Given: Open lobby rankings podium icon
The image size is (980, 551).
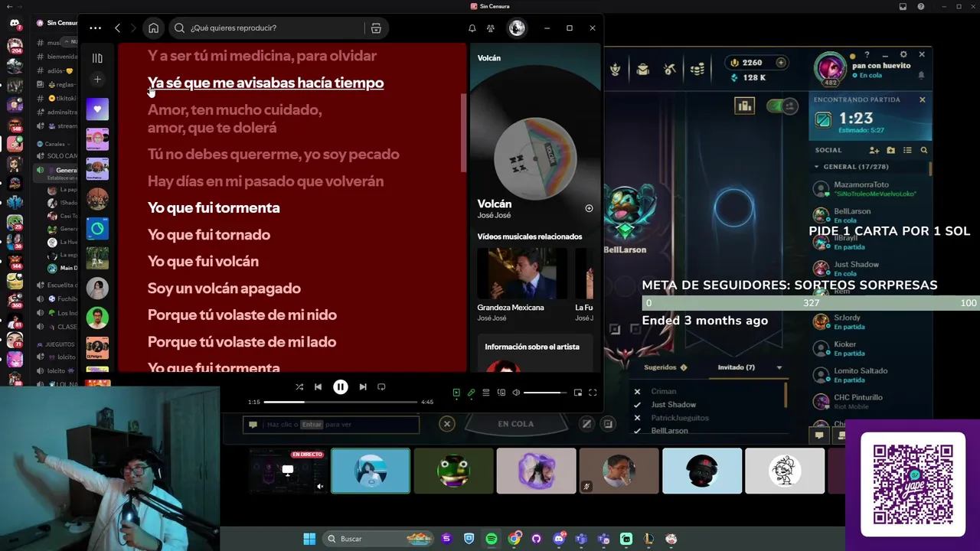Looking at the screenshot, I should click(744, 106).
